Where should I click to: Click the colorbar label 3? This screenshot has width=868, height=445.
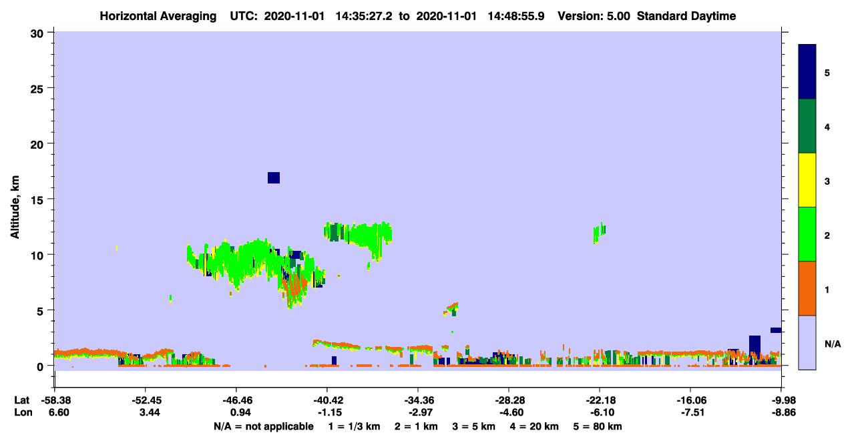point(827,180)
